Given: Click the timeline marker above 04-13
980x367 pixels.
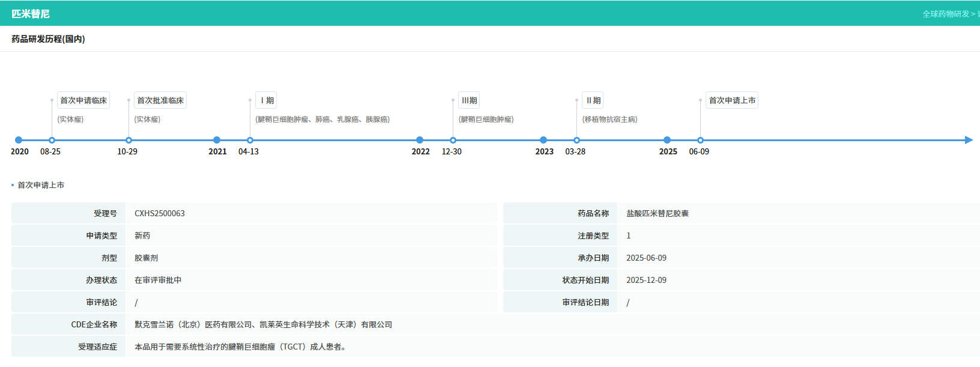Looking at the screenshot, I should tap(250, 140).
